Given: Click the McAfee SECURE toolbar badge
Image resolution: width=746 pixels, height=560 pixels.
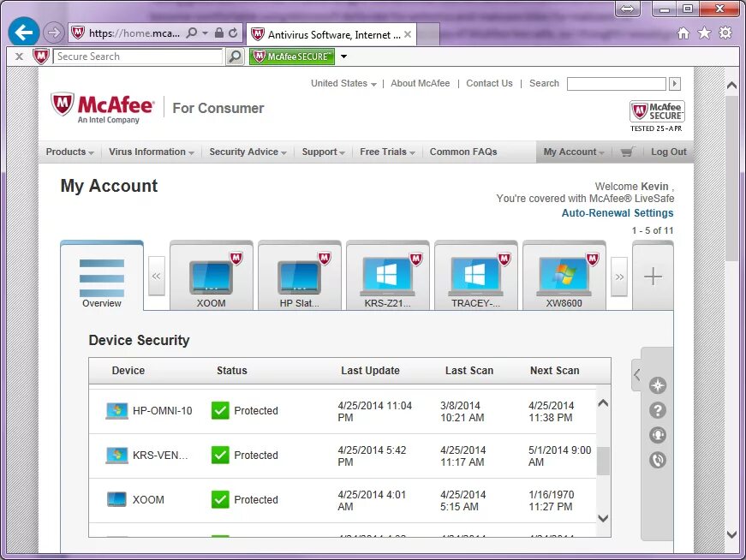Looking at the screenshot, I should (x=292, y=57).
